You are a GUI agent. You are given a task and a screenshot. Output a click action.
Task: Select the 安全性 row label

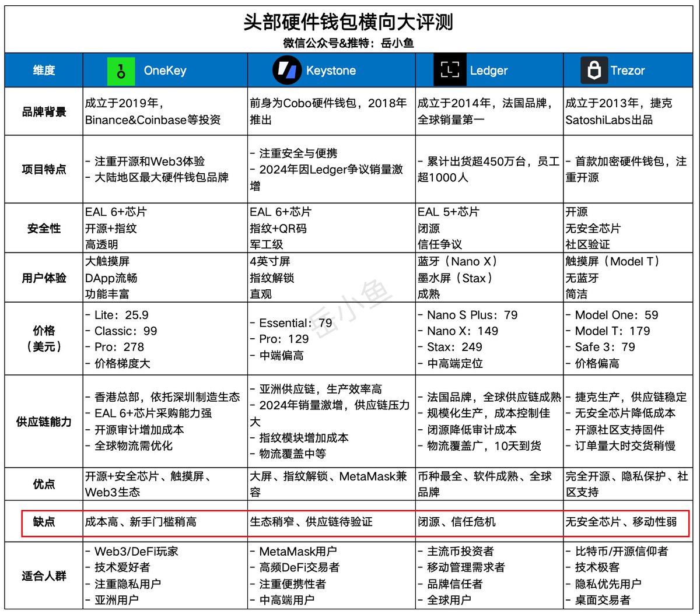[43, 227]
